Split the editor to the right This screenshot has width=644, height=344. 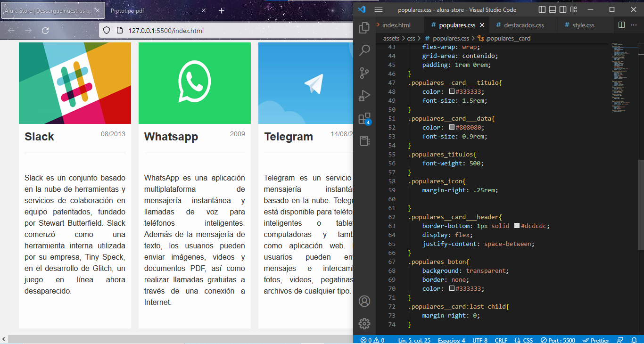pyautogui.click(x=621, y=25)
